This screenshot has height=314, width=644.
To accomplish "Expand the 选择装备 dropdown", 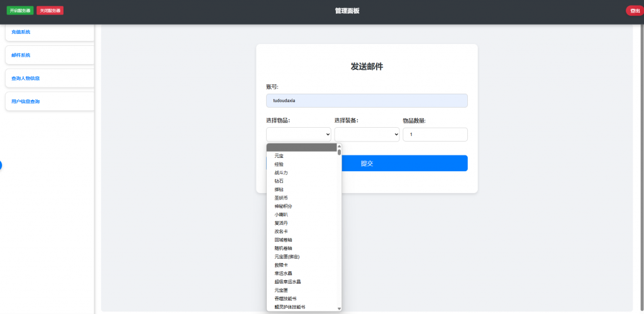I will tap(367, 135).
